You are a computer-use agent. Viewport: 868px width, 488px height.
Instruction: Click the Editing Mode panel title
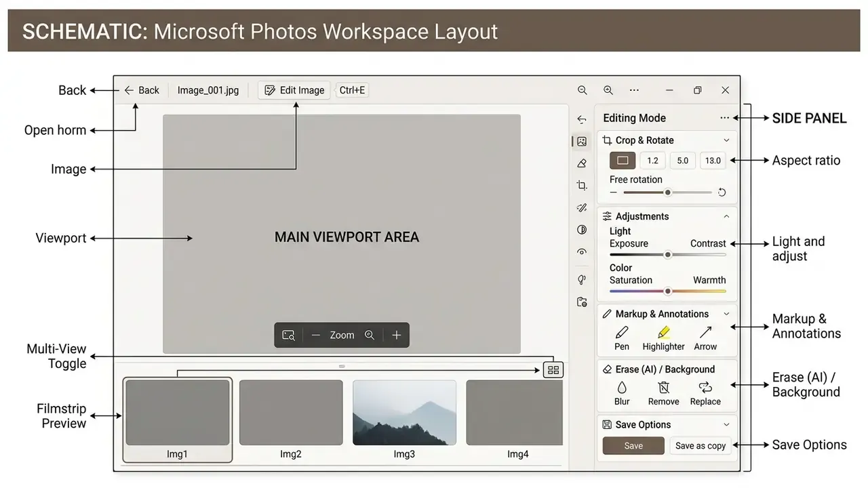coord(634,118)
